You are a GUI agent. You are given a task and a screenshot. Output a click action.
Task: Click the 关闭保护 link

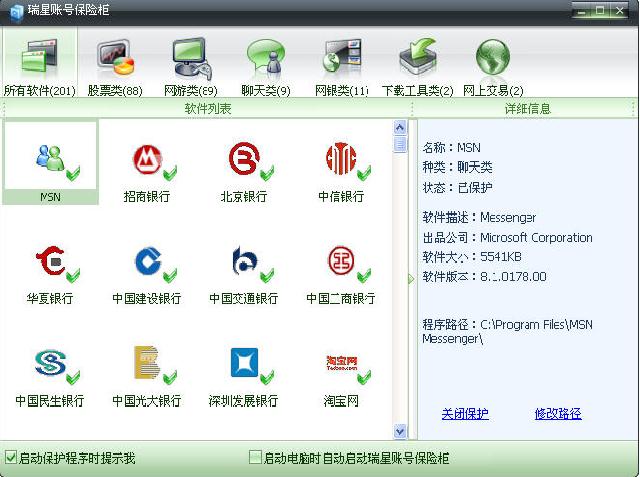pyautogui.click(x=464, y=414)
